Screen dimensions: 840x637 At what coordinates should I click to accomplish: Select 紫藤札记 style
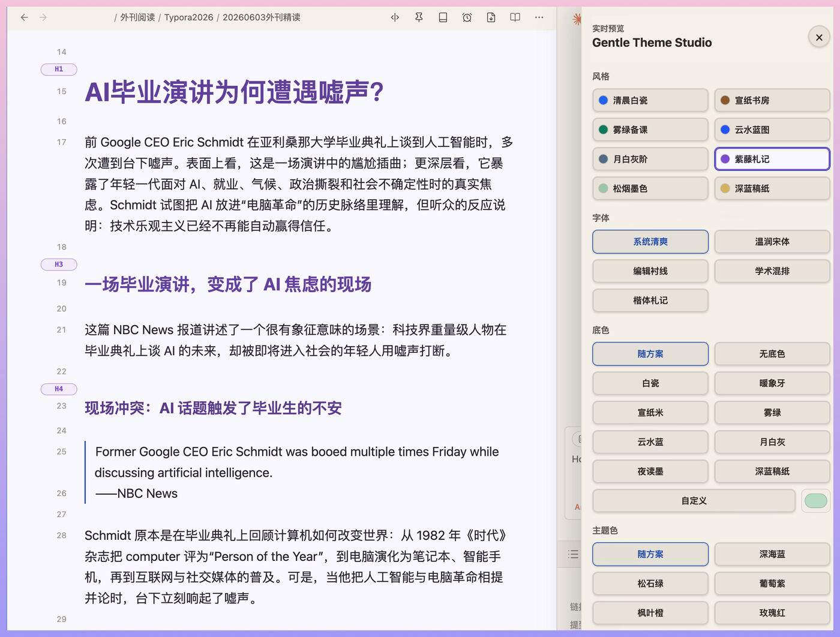[772, 159]
